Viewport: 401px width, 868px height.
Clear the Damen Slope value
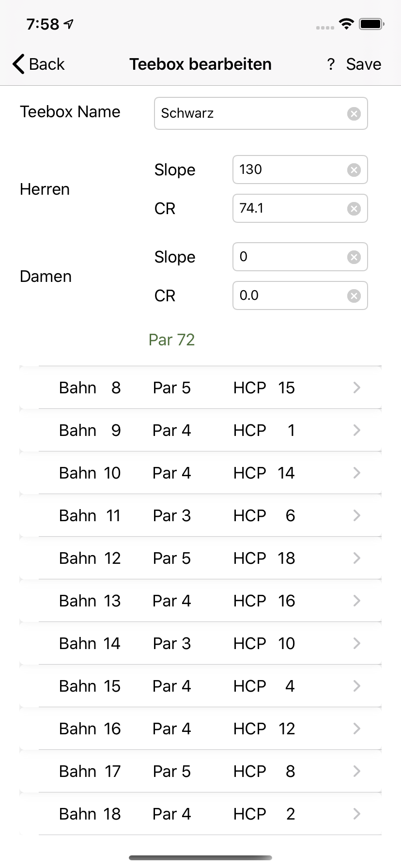pyautogui.click(x=354, y=257)
